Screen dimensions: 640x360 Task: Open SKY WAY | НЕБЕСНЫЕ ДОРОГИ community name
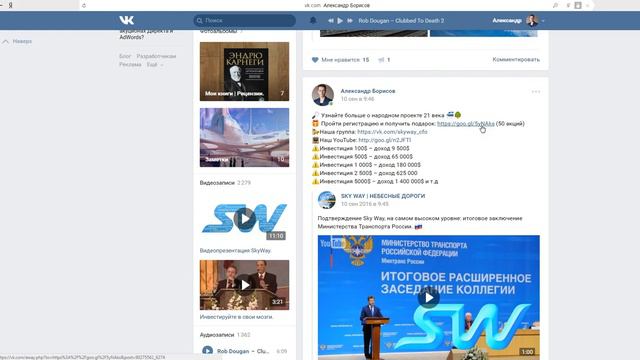383,196
